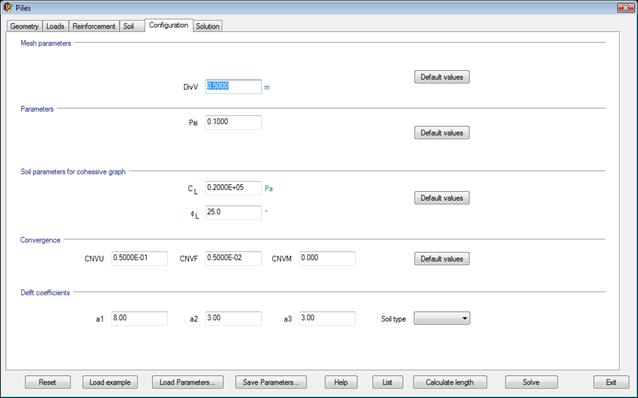The image size is (638, 398).
Task: Click Load example button
Action: 110,382
